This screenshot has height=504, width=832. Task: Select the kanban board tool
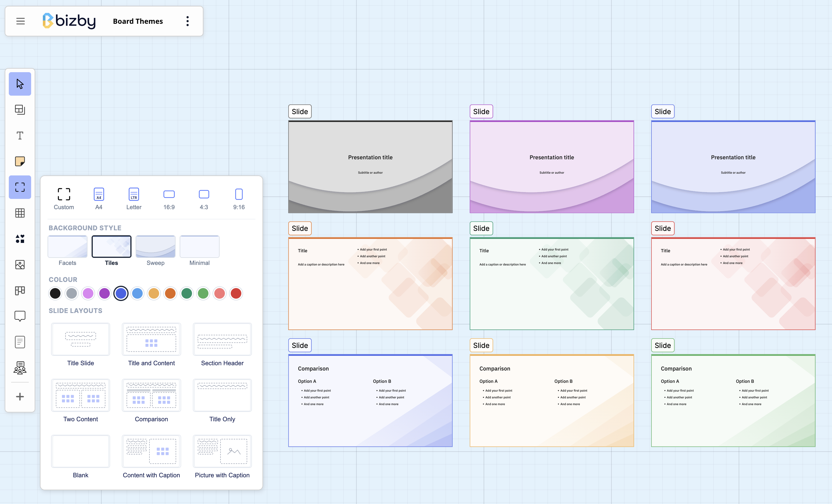pyautogui.click(x=20, y=290)
